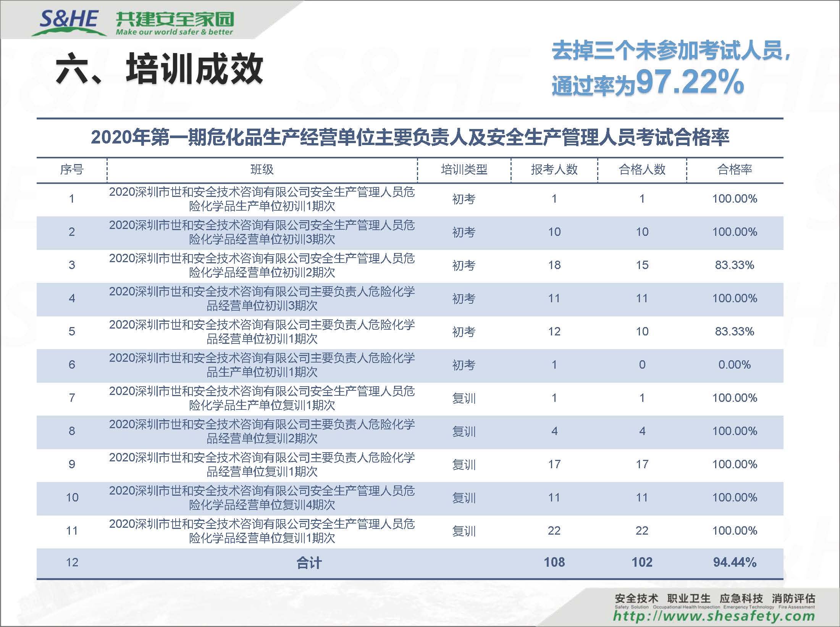The width and height of the screenshot is (840, 627).
Task: Select the slide title 六、培训成效
Action: pos(160,69)
